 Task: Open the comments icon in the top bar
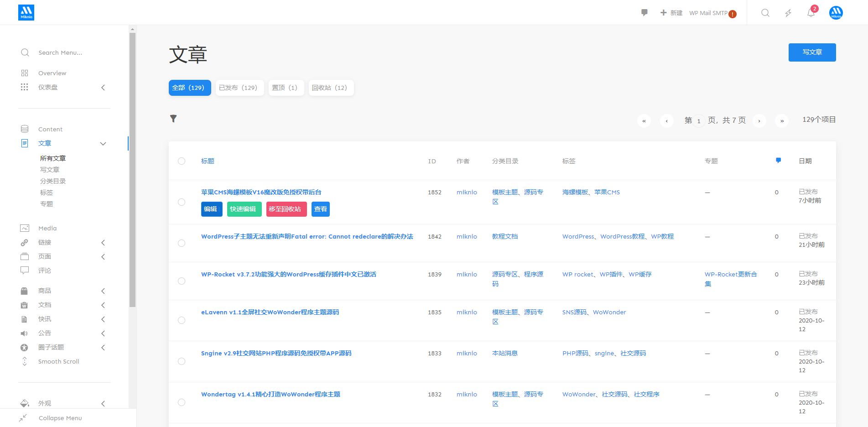[x=644, y=13]
